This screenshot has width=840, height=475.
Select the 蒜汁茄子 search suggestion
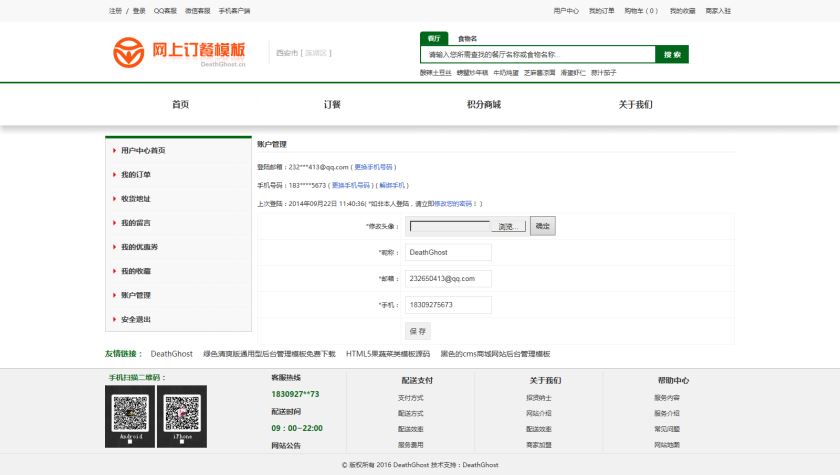tap(604, 73)
